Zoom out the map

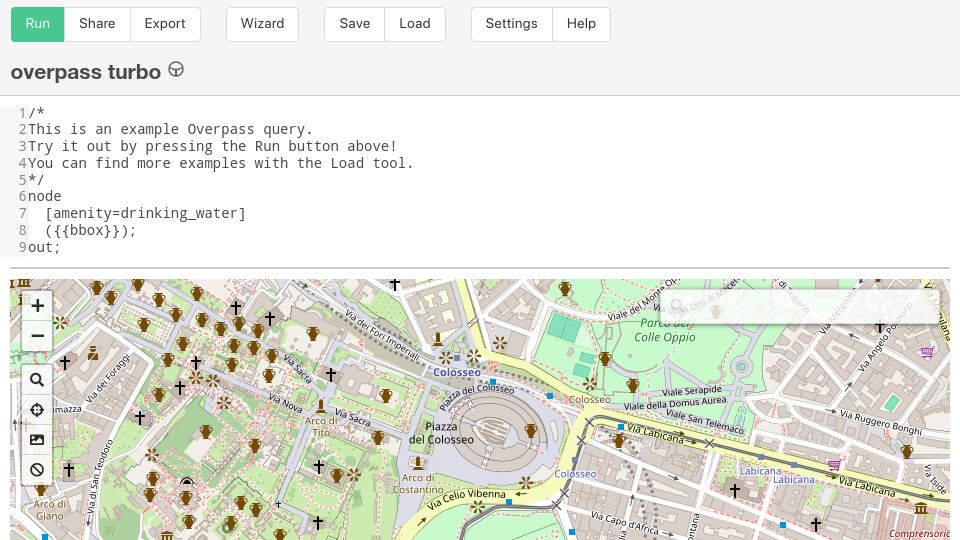(37, 336)
